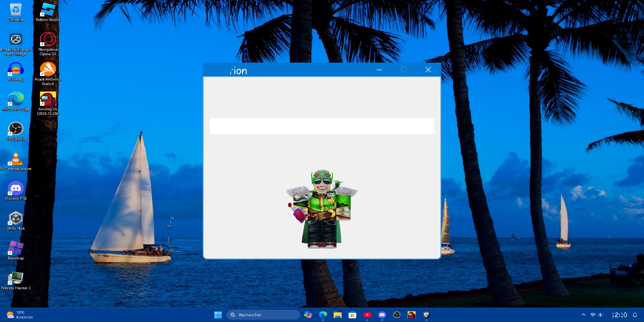Screen dimensions: 644x322
Task: Open the weather widget showing 12°C Eclaircies
Action: (20, 315)
